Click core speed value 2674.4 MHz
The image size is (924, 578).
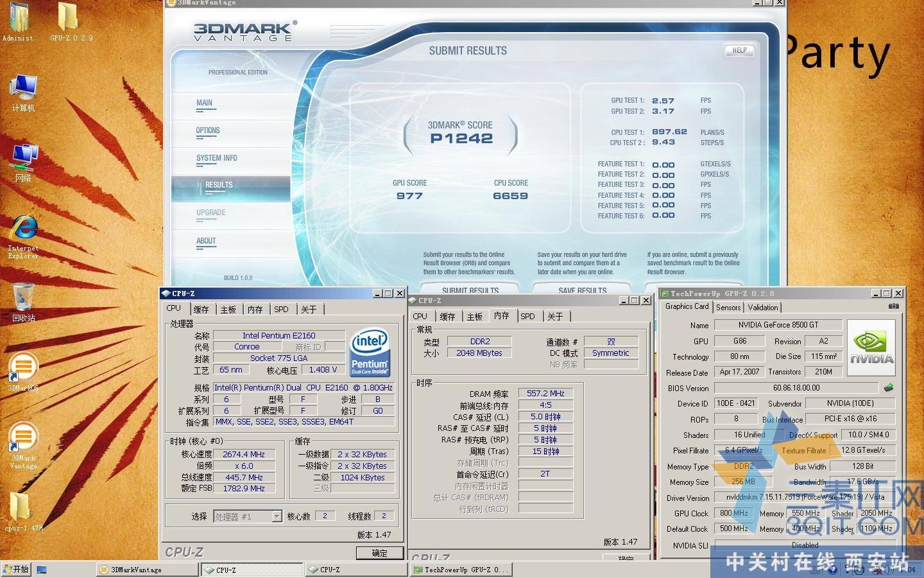244,454
